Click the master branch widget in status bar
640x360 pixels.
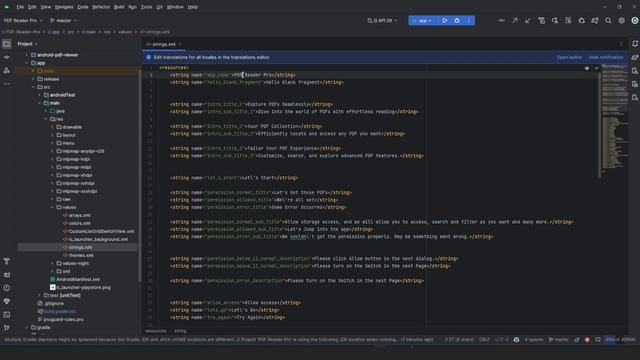click(558, 340)
